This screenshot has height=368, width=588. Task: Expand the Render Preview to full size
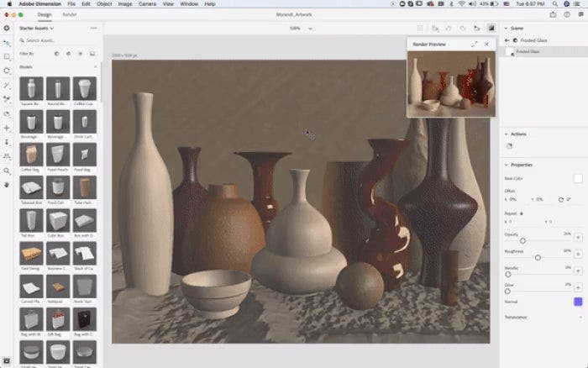[475, 45]
